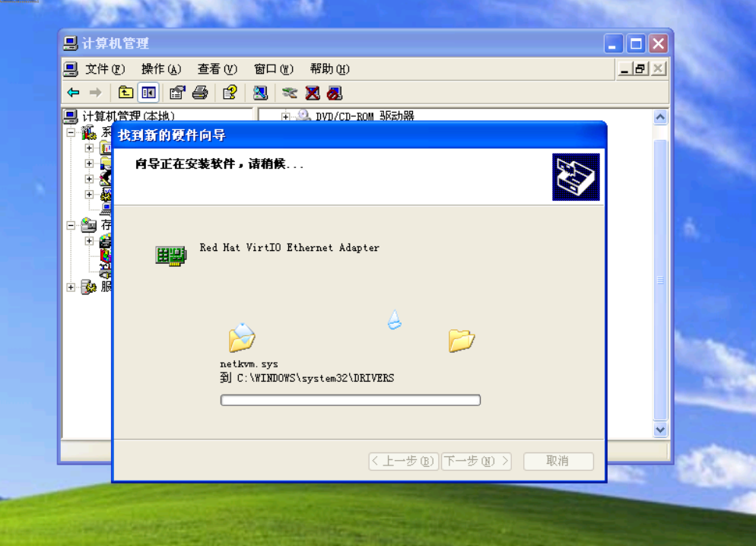Click the system tools tree node icon
The width and height of the screenshot is (756, 546).
click(x=89, y=132)
